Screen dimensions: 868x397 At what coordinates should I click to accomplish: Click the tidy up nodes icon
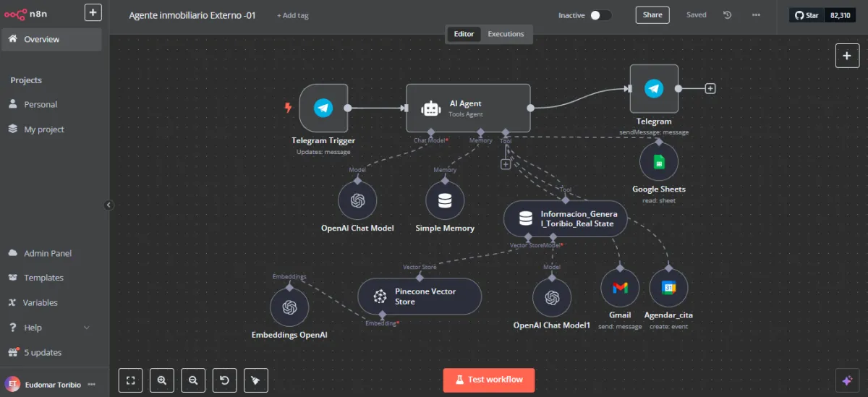point(255,380)
